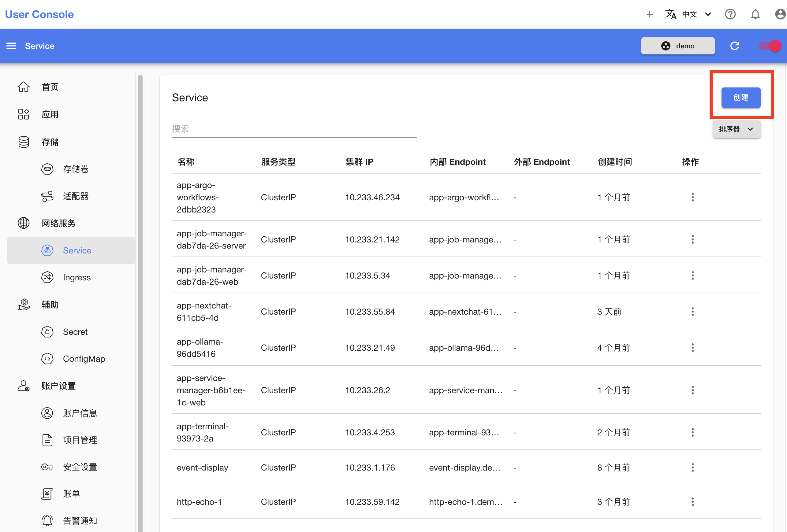Click service name event-display
787x532 pixels.
[202, 468]
